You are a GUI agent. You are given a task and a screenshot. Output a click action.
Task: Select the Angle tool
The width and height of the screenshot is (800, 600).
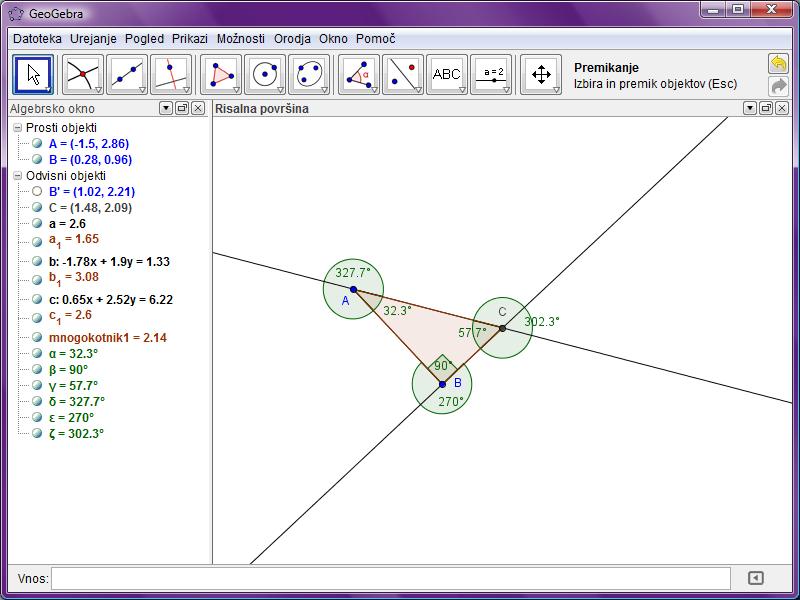(x=359, y=75)
